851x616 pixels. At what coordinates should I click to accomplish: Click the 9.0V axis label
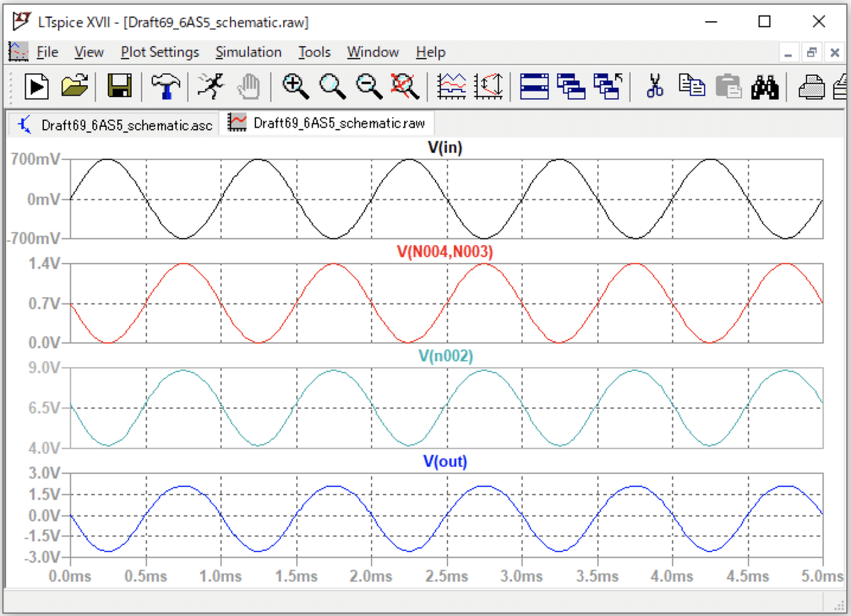[x=45, y=368]
